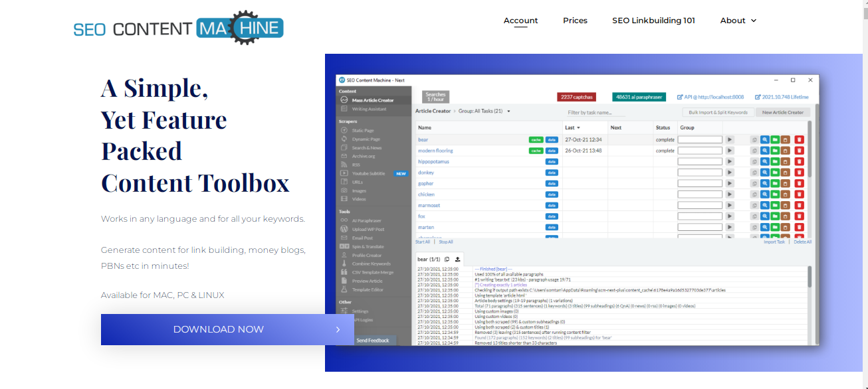Select the bear (1/1) log tab
The width and height of the screenshot is (868, 389).
429,259
